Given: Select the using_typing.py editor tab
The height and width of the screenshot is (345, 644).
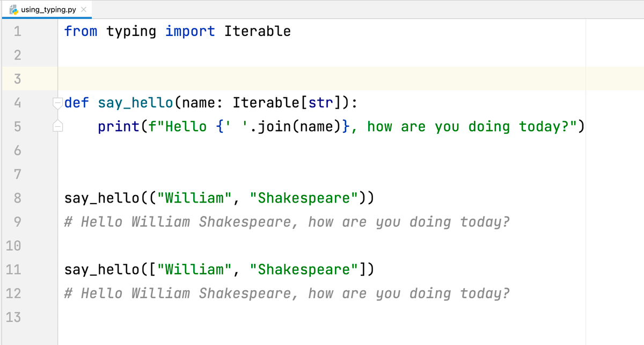Looking at the screenshot, I should click(x=48, y=10).
